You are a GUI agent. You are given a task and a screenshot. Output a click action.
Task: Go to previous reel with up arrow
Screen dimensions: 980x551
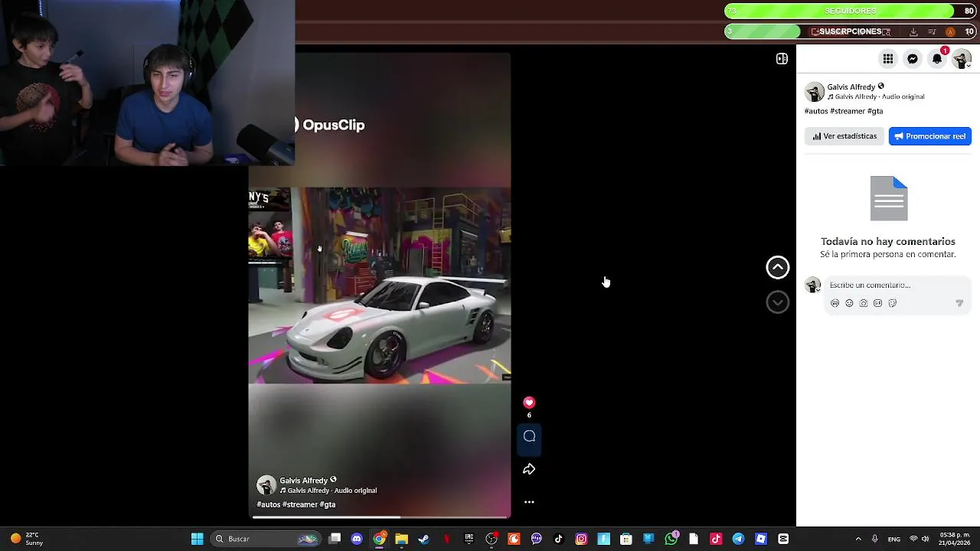point(777,267)
